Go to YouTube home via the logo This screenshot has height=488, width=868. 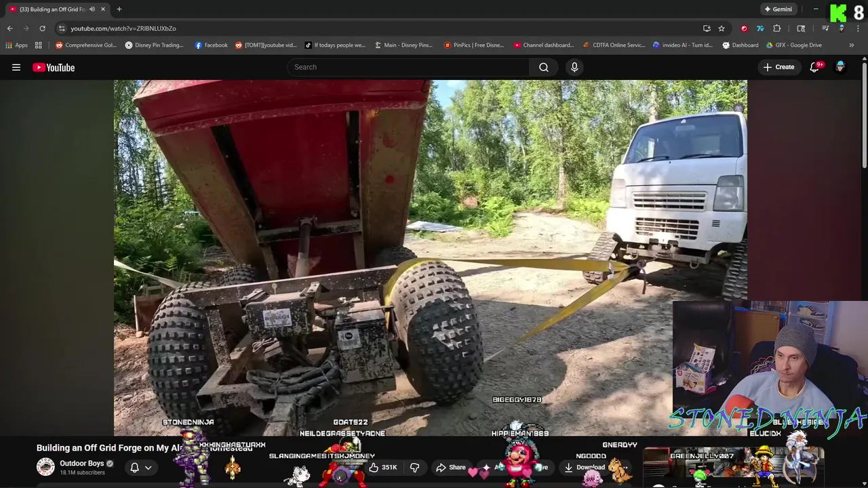(54, 67)
